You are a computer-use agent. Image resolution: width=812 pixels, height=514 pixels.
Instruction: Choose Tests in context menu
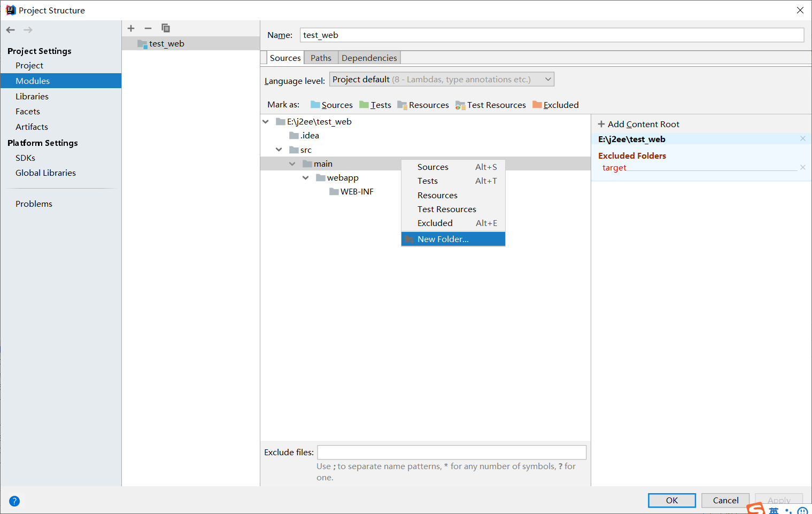click(453, 181)
